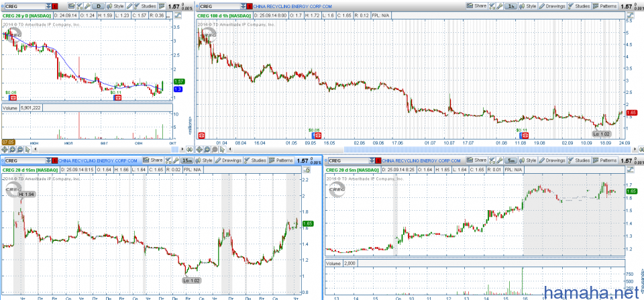644x300 pixels.
Task: Open the Style menu in the daily chart
Action: coord(115,6)
